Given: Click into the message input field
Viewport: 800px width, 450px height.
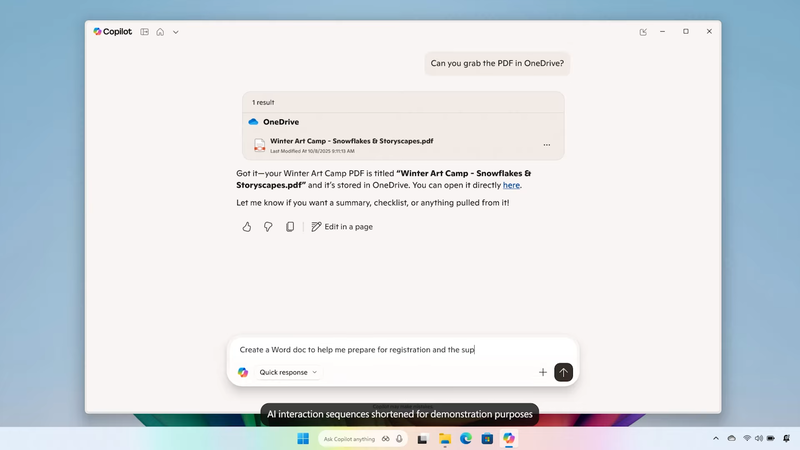Looking at the screenshot, I should (403, 349).
